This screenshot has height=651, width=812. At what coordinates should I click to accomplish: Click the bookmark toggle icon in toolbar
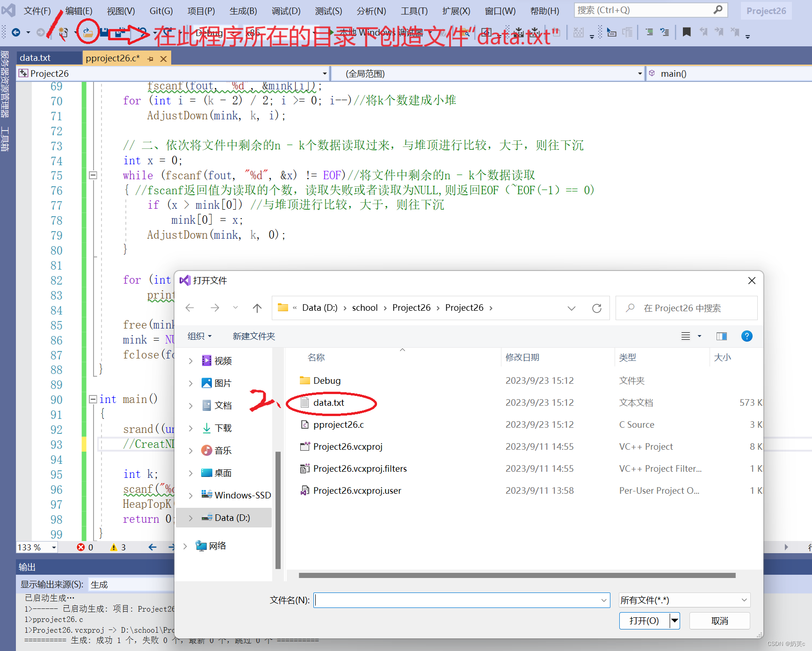(687, 32)
